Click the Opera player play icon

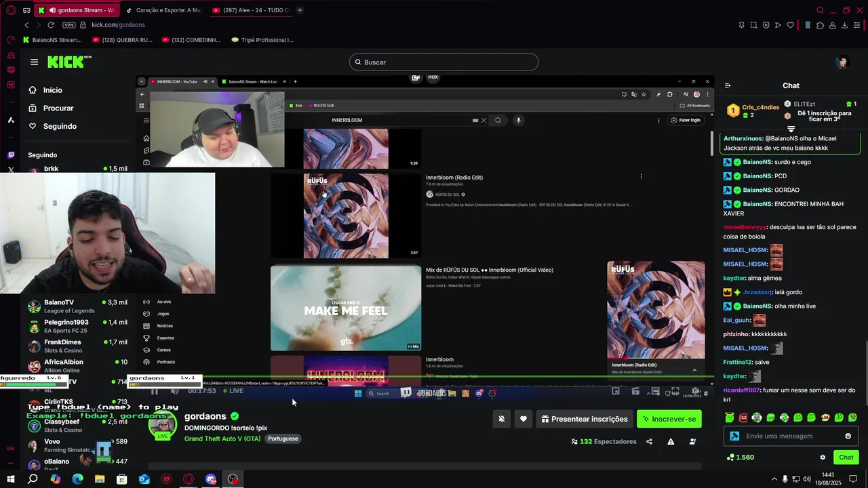click(x=778, y=25)
